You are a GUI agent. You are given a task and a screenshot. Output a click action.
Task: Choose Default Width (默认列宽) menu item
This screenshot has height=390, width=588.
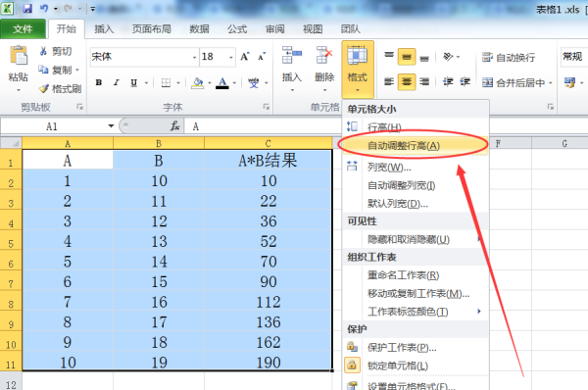[x=416, y=204]
